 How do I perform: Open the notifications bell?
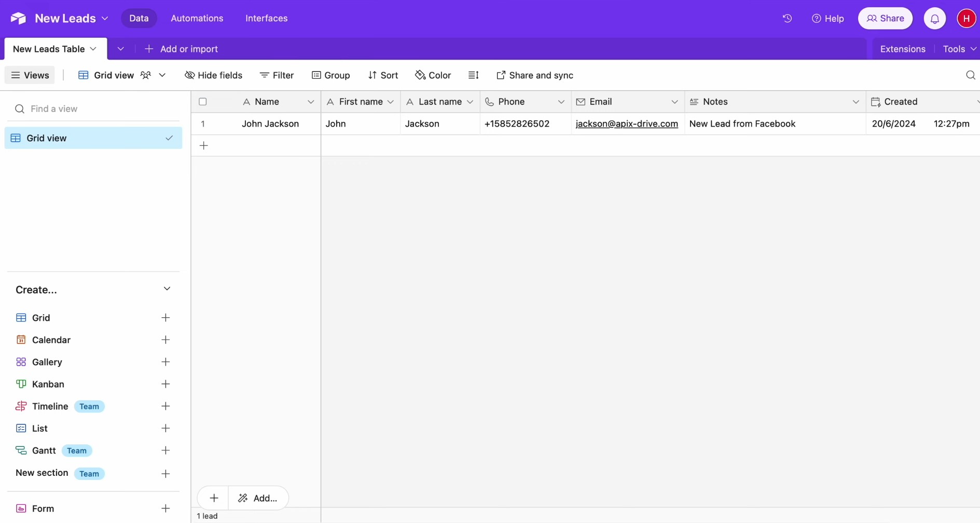935,18
